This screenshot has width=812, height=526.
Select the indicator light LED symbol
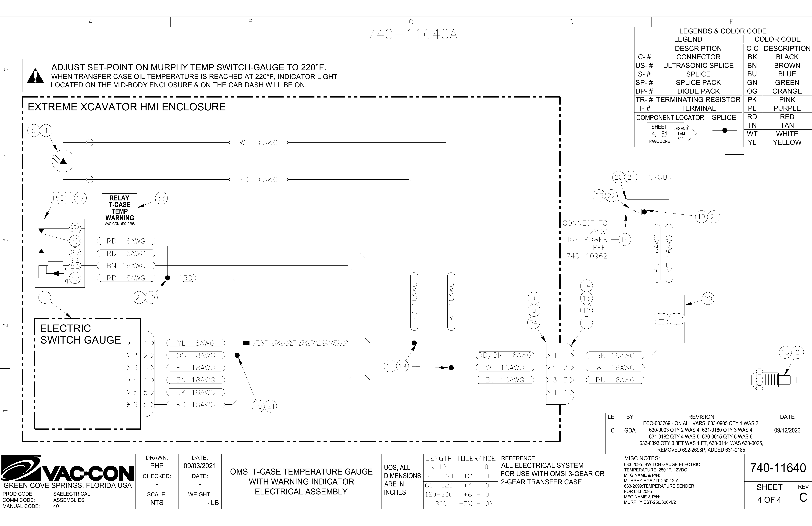[63, 161]
